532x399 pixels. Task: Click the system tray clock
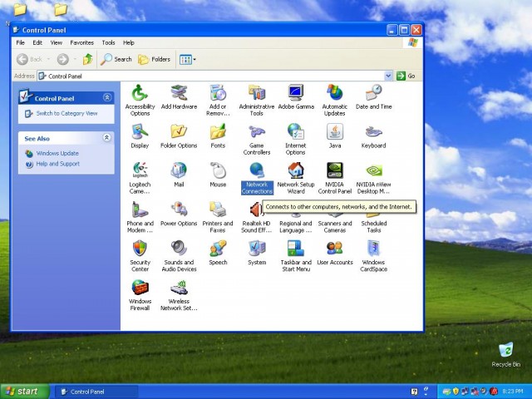point(513,392)
